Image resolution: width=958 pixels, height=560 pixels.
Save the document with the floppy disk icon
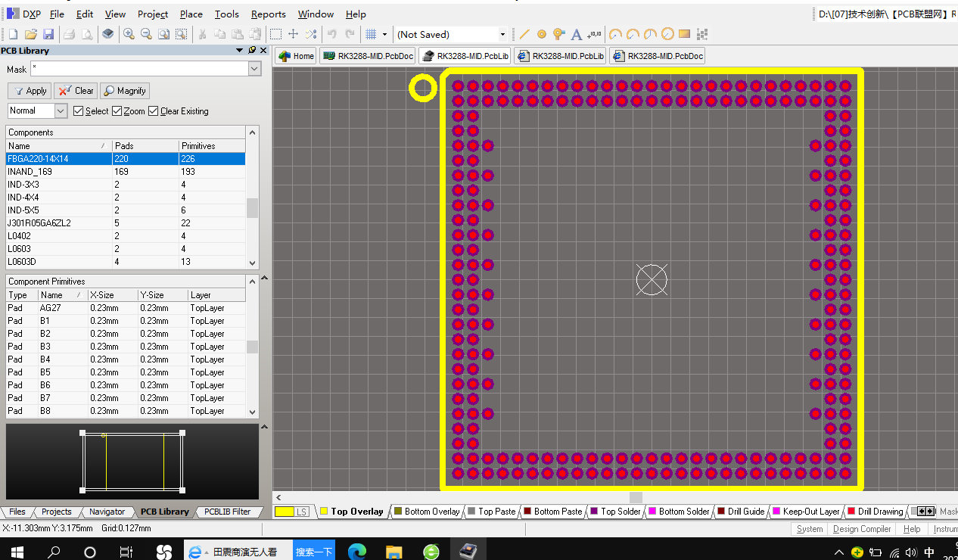[48, 34]
